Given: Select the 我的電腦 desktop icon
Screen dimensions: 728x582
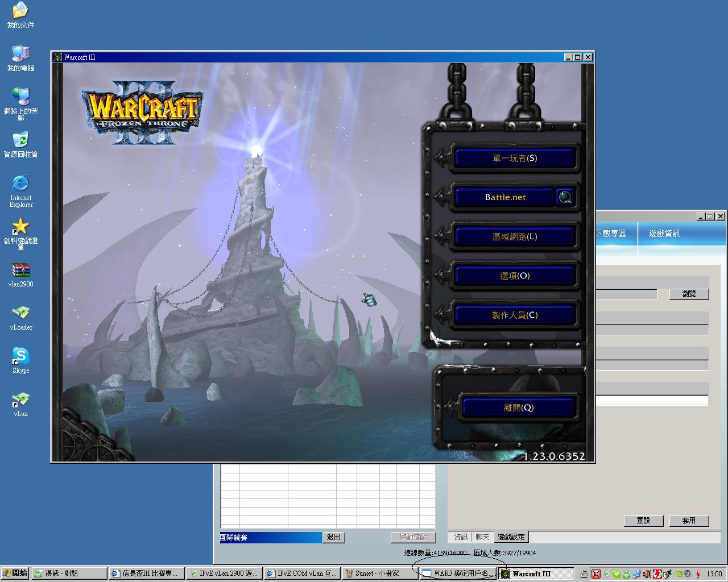Looking at the screenshot, I should click(20, 58).
